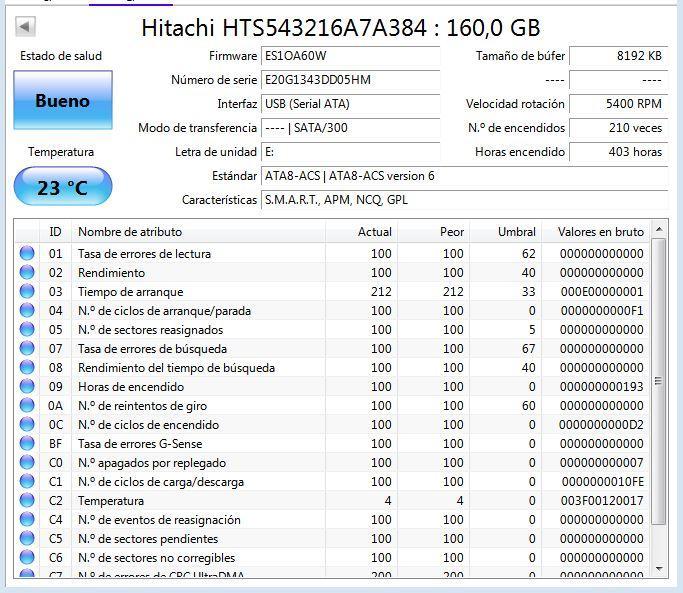Click status circle for reintentos de giro
The height and width of the screenshot is (593, 683).
pos(27,405)
